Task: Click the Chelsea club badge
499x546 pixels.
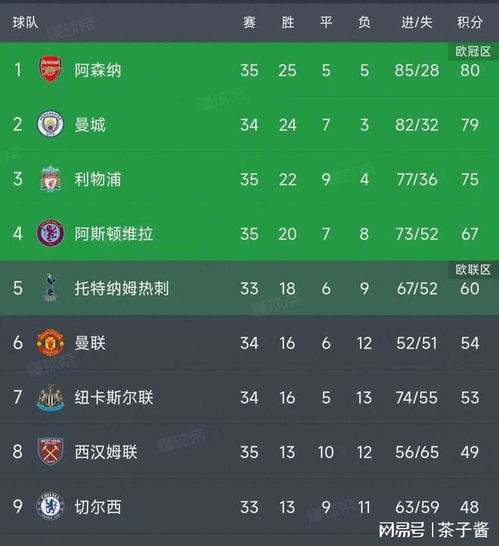Action: click(x=50, y=506)
